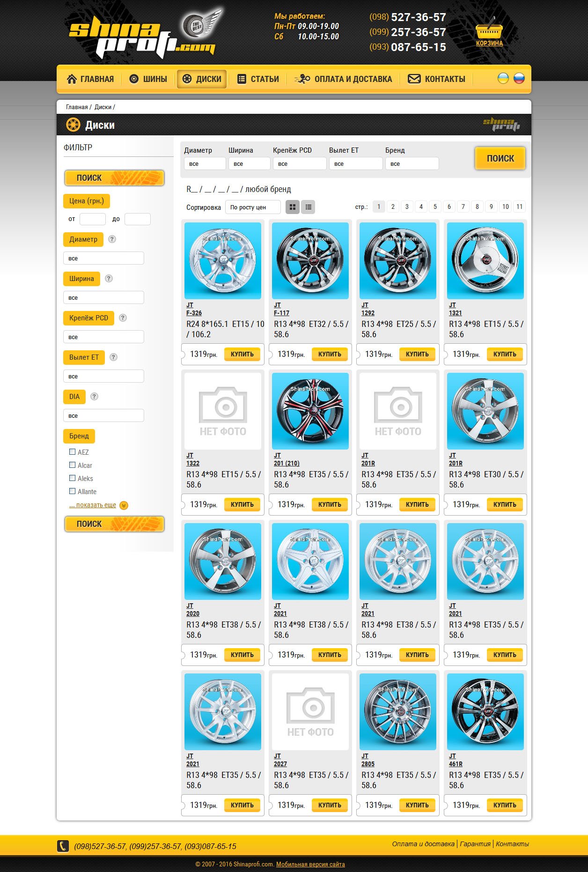Tick the Aleks brand checkbox

(72, 478)
